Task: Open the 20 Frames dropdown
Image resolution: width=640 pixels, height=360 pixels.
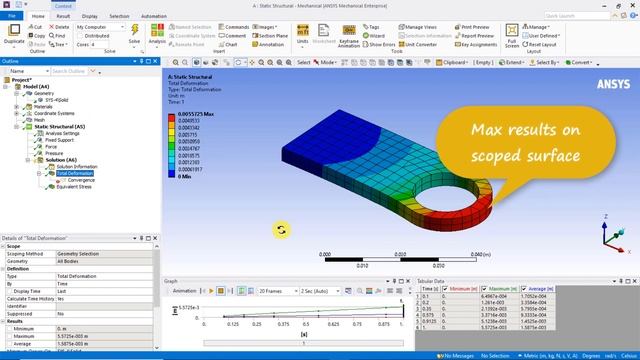Action: (278, 291)
